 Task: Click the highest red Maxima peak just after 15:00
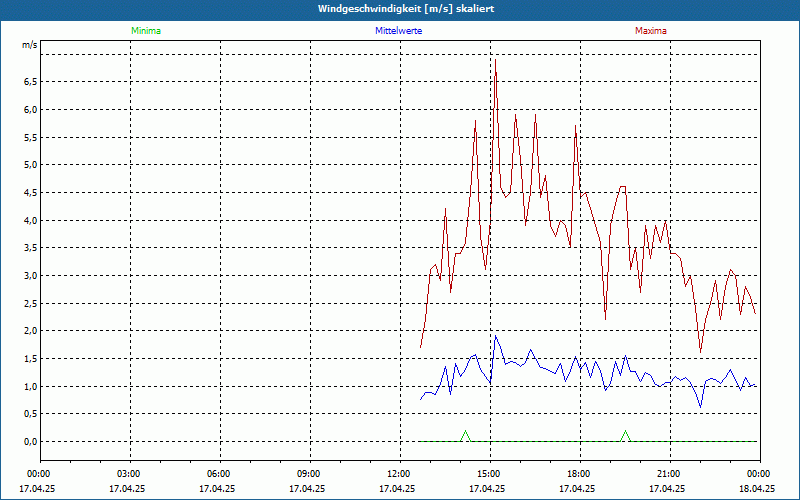click(x=495, y=60)
